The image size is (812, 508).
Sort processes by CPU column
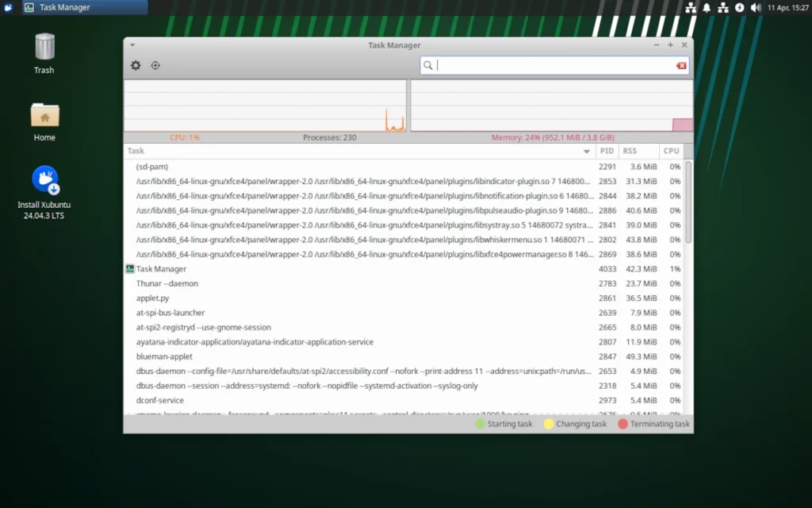[x=671, y=151]
